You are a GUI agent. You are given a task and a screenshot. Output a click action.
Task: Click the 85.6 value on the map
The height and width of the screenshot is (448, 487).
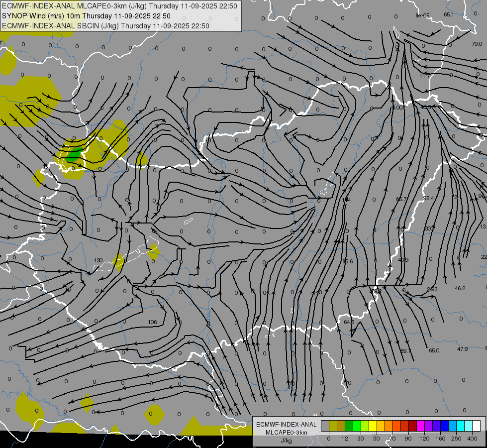click(x=347, y=261)
